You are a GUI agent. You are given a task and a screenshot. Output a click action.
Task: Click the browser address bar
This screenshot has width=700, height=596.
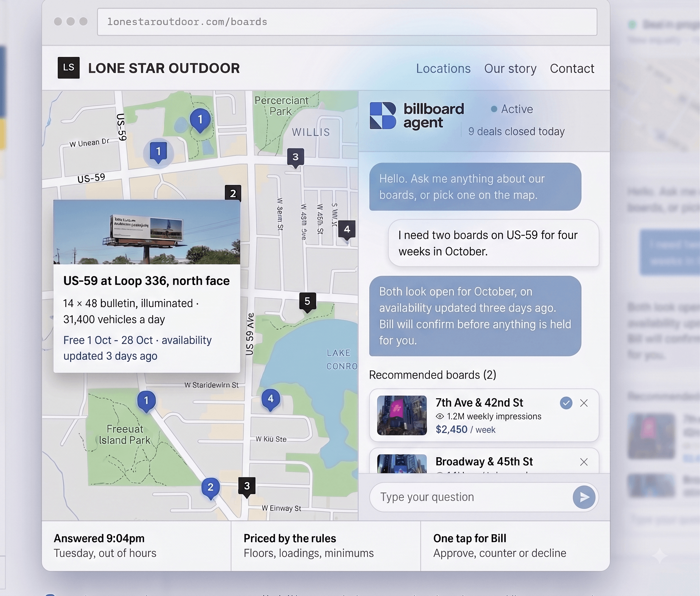click(347, 22)
